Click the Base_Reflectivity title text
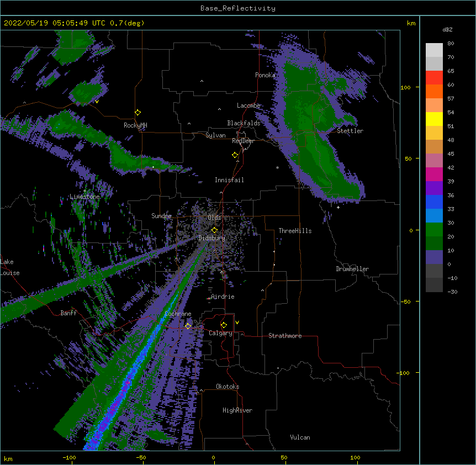Image resolution: width=476 pixels, height=465 pixels. click(237, 8)
